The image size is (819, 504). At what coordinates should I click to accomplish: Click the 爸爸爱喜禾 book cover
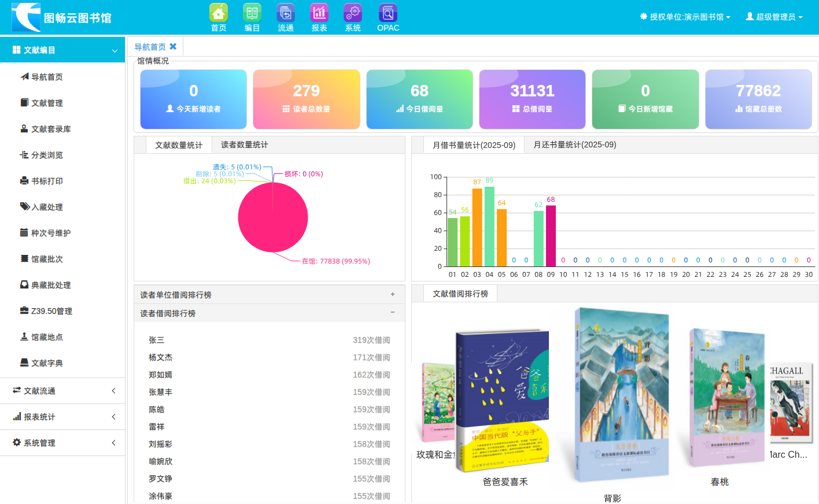coord(502,402)
